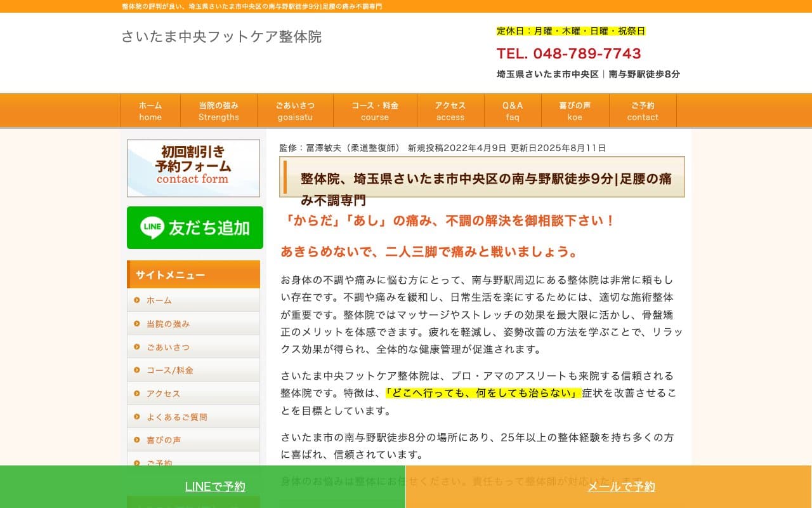812x508 pixels.
Task: Switch to the アクセス access tab
Action: point(450,110)
